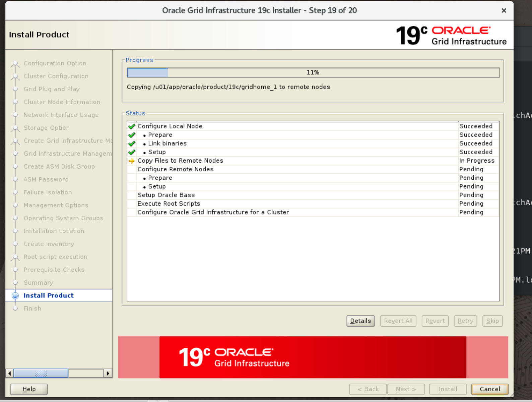532x402 pixels.
Task: Click the Retry button
Action: point(465,321)
